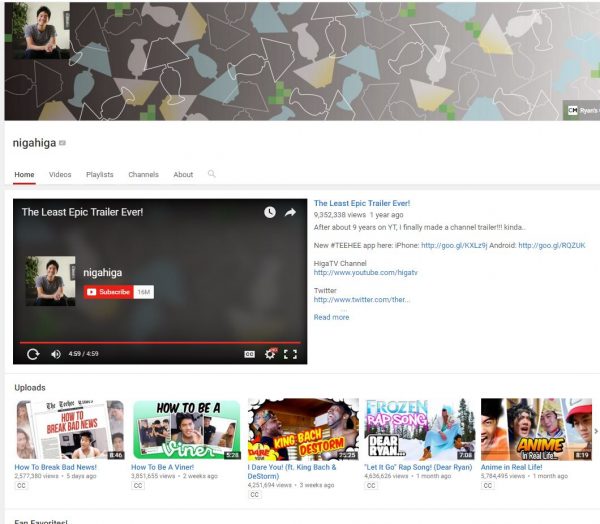Viewport: 600px width, 524px height.
Task: Open the twitter.com/ther... link
Action: (361, 300)
